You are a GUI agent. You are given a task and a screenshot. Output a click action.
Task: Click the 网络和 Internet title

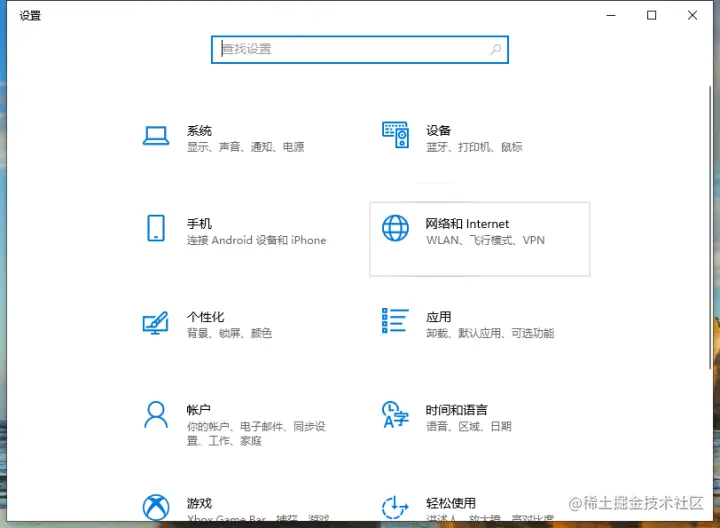[467, 224]
